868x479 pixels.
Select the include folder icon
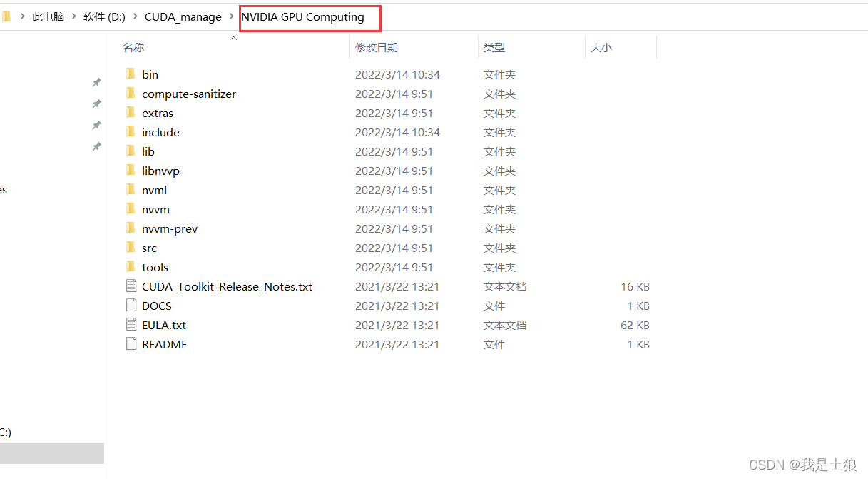pyautogui.click(x=131, y=132)
